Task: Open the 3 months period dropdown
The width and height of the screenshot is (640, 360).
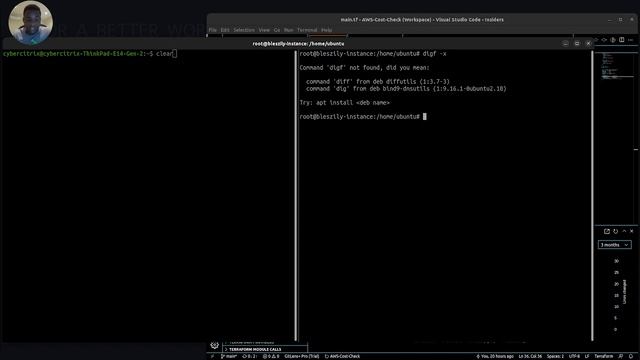Action: (x=614, y=244)
